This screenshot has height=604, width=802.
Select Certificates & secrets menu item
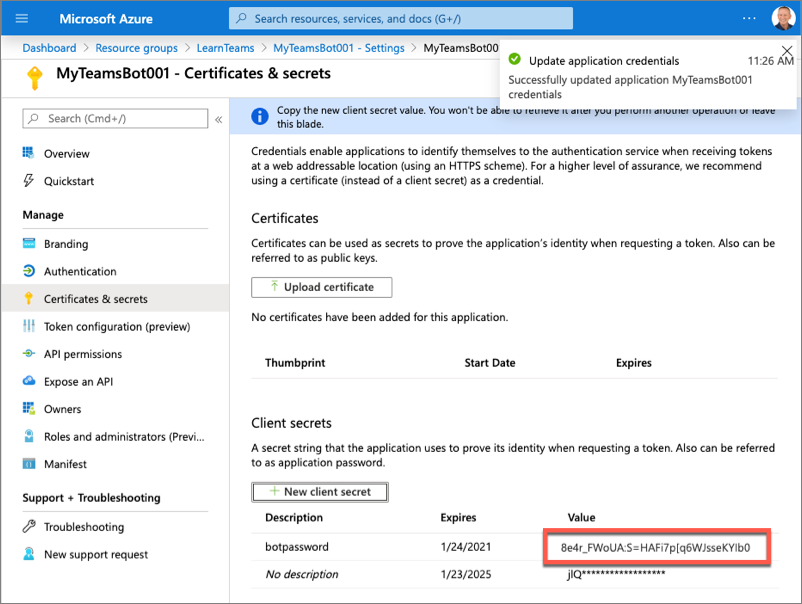click(115, 299)
